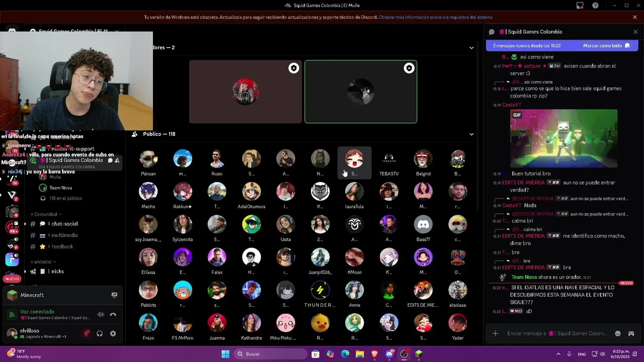This screenshot has width=644, height=362.
Task: Open the weather widget showing 78°F
Action: tap(24, 354)
